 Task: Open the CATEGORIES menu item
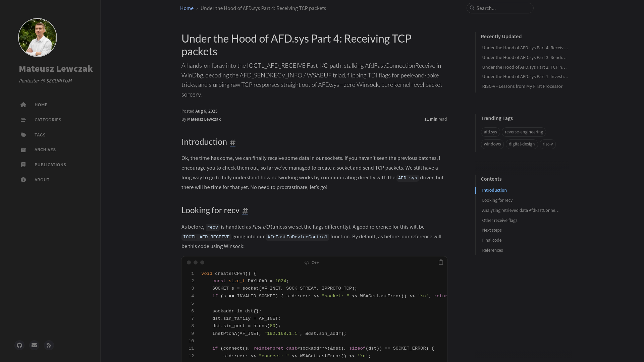click(48, 120)
